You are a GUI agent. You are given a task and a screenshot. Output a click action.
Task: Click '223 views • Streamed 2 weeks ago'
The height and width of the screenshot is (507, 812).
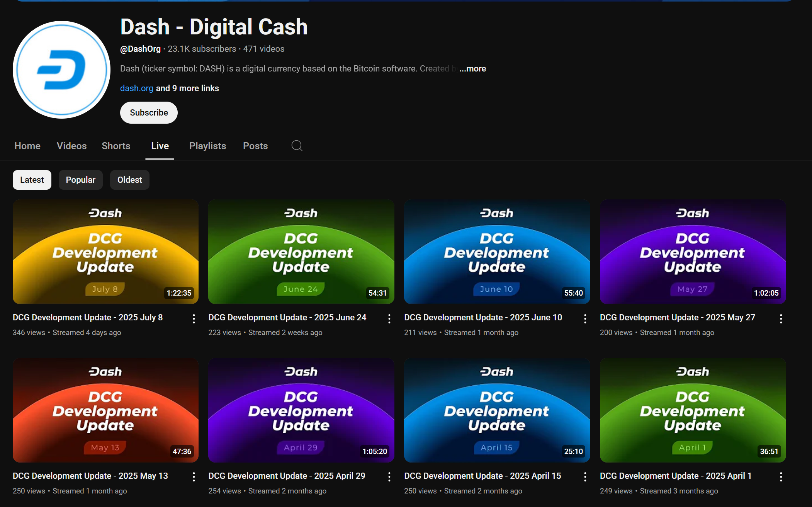265,332
